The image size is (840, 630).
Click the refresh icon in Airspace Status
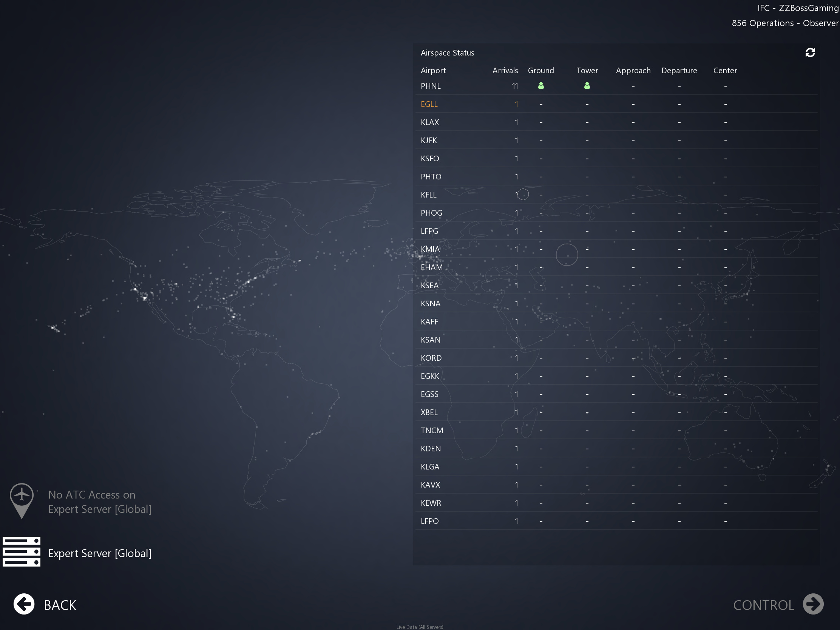coord(810,52)
